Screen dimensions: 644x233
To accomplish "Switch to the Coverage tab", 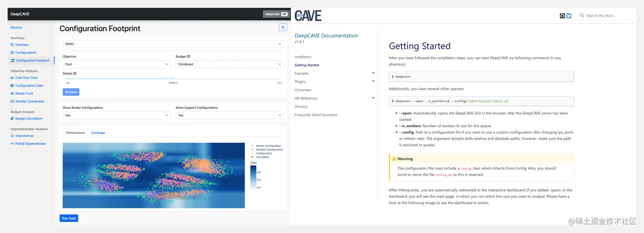I will click(98, 133).
